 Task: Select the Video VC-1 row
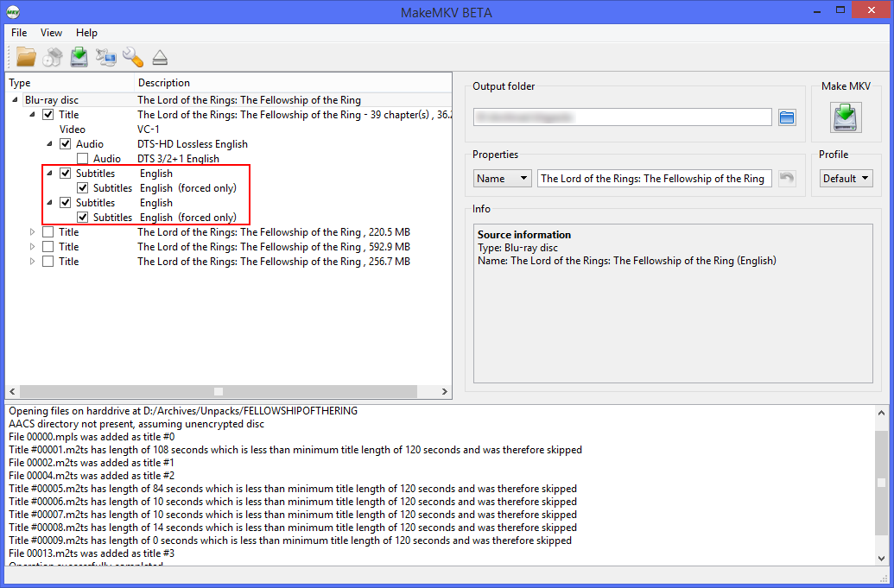pyautogui.click(x=228, y=130)
